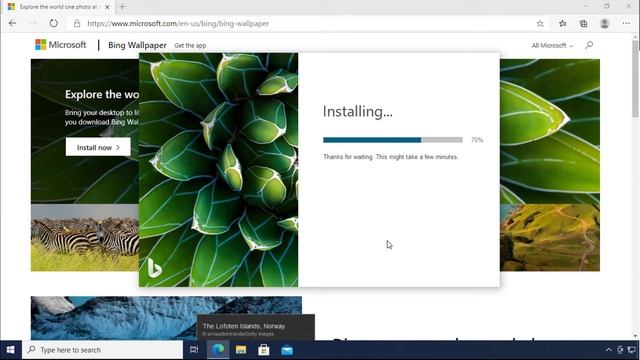This screenshot has height=360, width=640.
Task: Show hidden system tray icons
Action: coord(609,350)
